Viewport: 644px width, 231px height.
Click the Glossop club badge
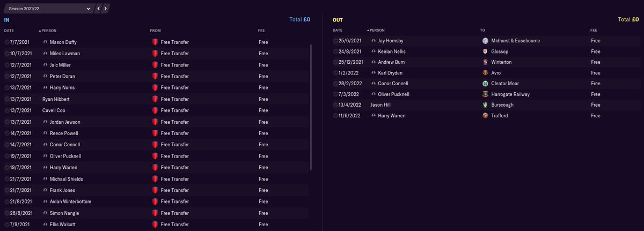[485, 51]
